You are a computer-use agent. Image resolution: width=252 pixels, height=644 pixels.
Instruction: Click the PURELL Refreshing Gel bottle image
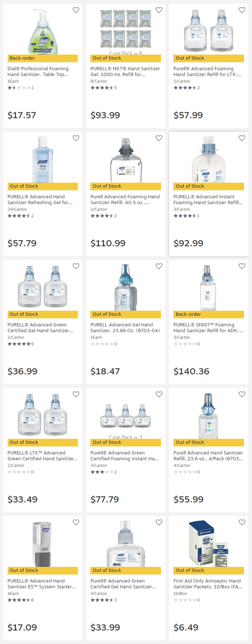[x=43, y=159]
